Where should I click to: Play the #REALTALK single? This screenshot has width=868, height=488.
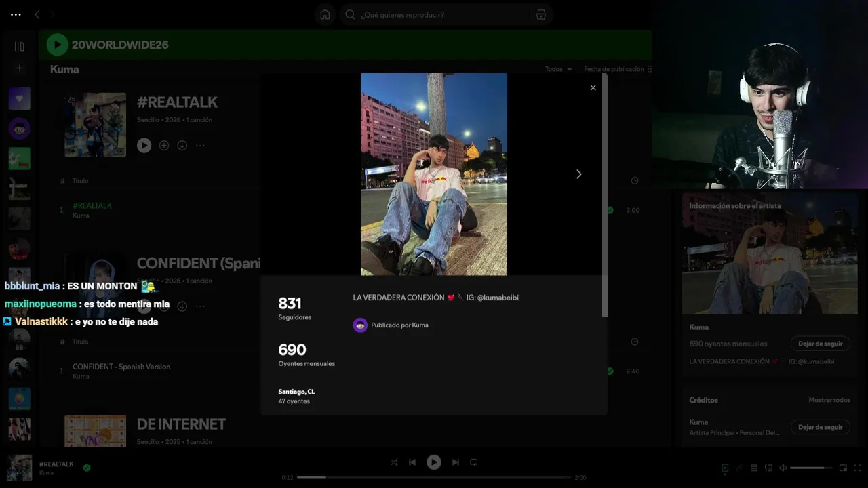(x=144, y=145)
